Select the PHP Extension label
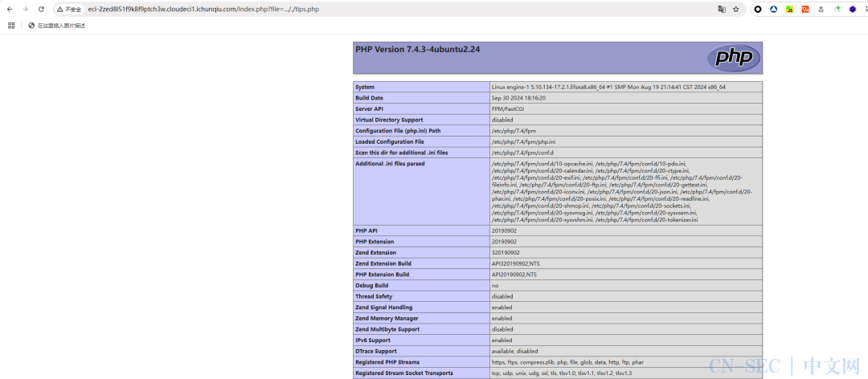Viewport: 868px width, 379px height. (x=375, y=242)
